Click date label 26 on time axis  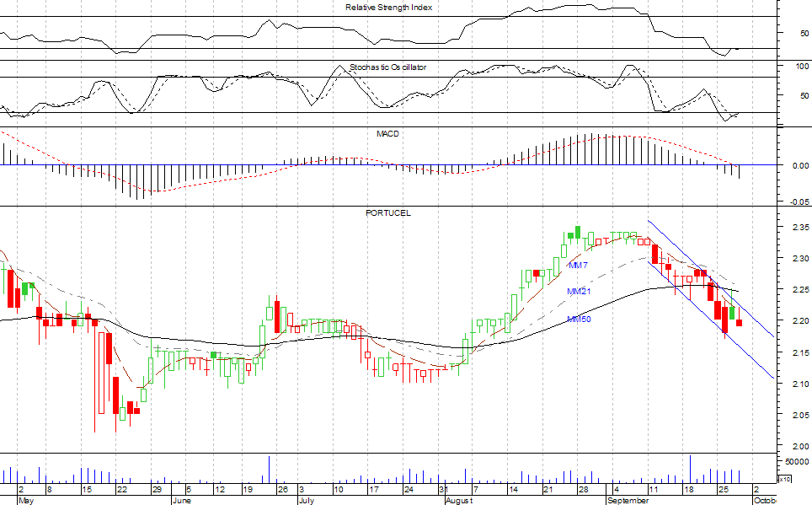click(x=283, y=490)
